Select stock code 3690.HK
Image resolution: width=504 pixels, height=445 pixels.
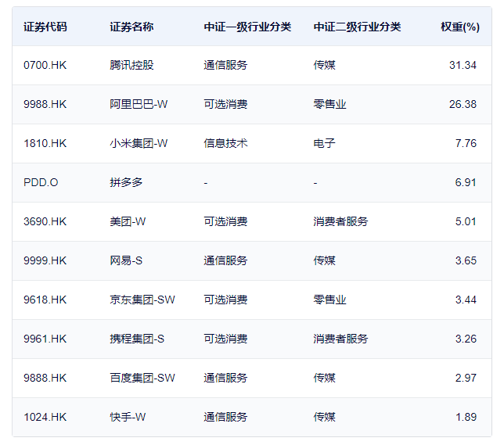tap(45, 221)
